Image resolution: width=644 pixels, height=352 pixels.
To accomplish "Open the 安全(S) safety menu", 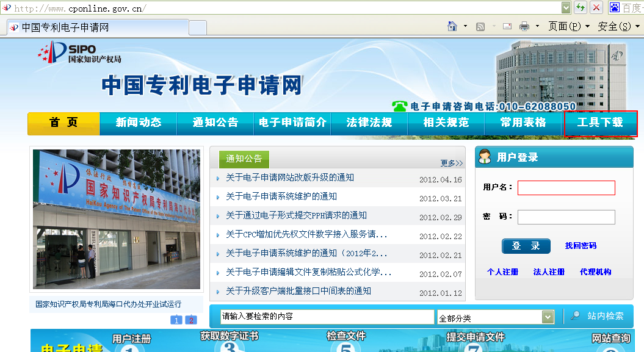I will pos(618,26).
